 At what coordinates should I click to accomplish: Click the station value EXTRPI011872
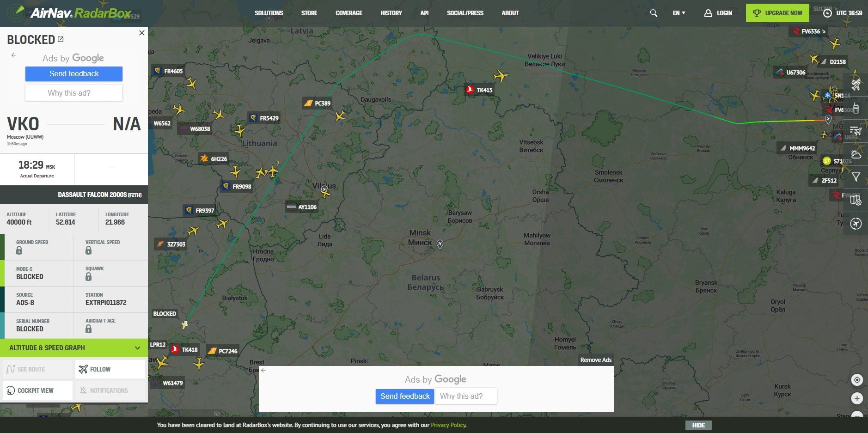click(x=106, y=303)
